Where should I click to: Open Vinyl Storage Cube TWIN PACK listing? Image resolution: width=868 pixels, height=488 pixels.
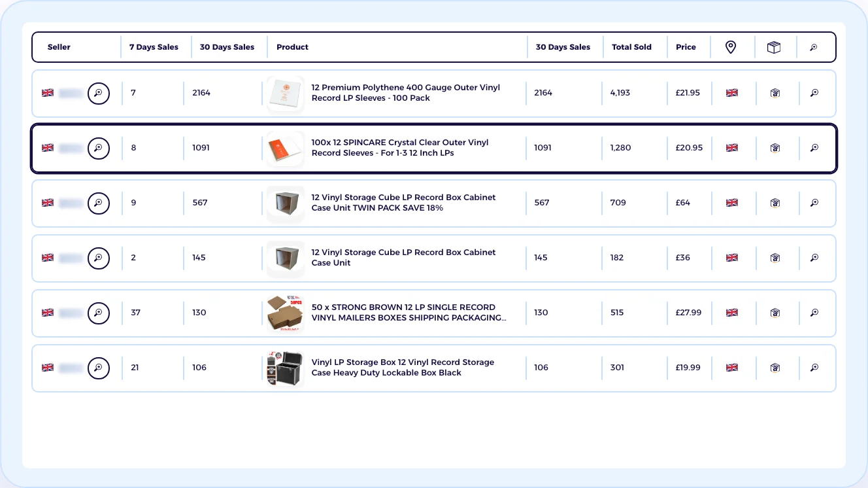(x=403, y=203)
